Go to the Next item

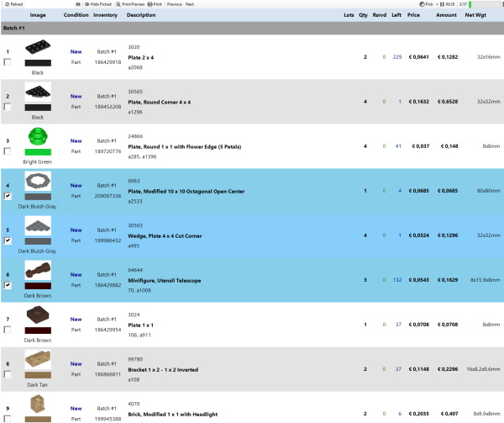click(190, 4)
